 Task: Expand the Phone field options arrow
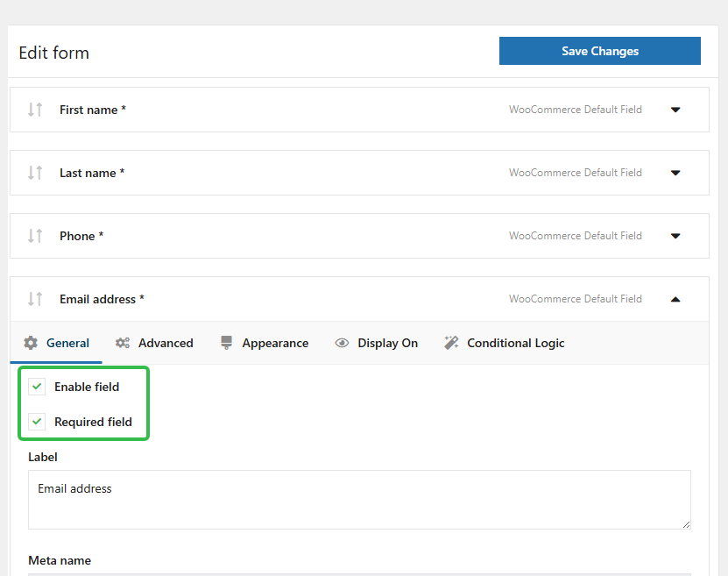point(675,236)
